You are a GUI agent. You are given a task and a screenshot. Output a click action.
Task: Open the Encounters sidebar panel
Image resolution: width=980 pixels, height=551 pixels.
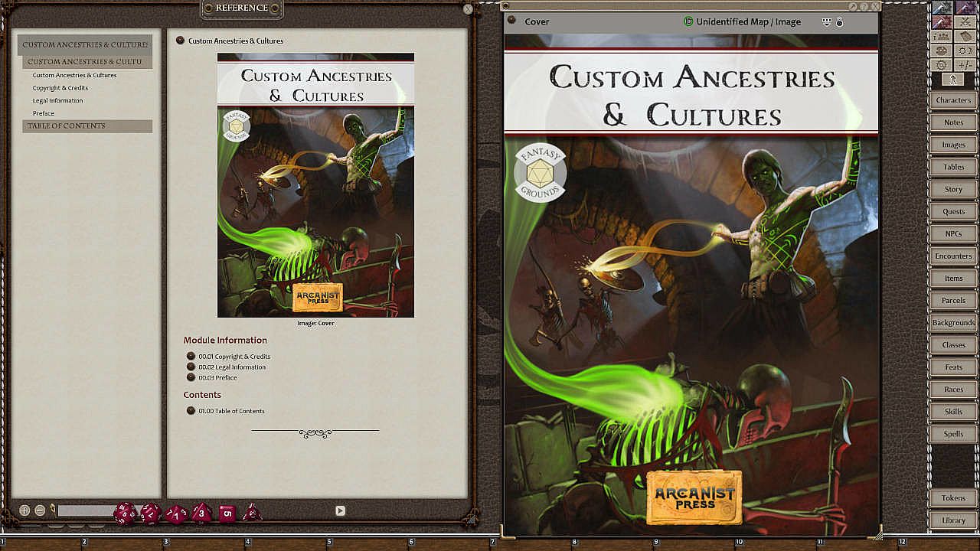[953, 256]
